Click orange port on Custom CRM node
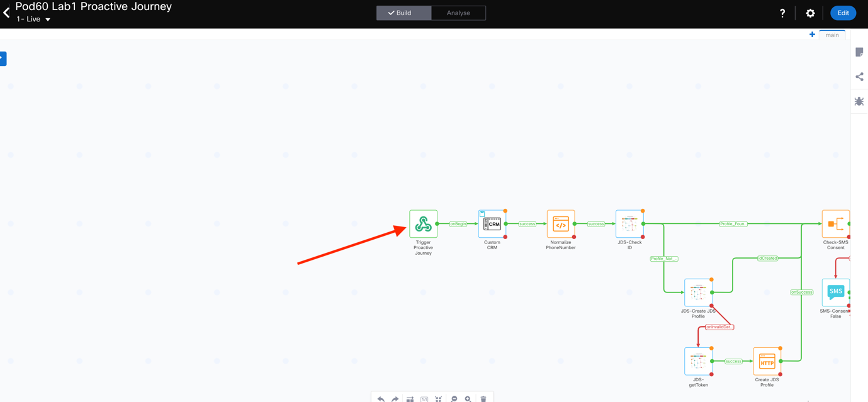The width and height of the screenshot is (868, 402). 505,211
